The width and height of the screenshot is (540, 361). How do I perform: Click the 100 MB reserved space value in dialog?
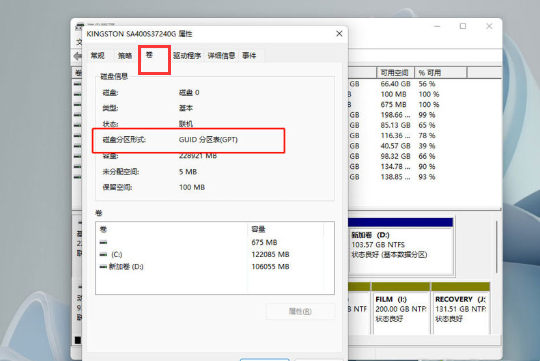point(192,187)
